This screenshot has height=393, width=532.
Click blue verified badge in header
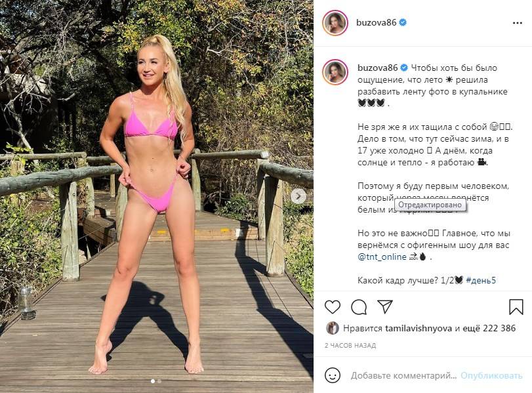coord(403,22)
